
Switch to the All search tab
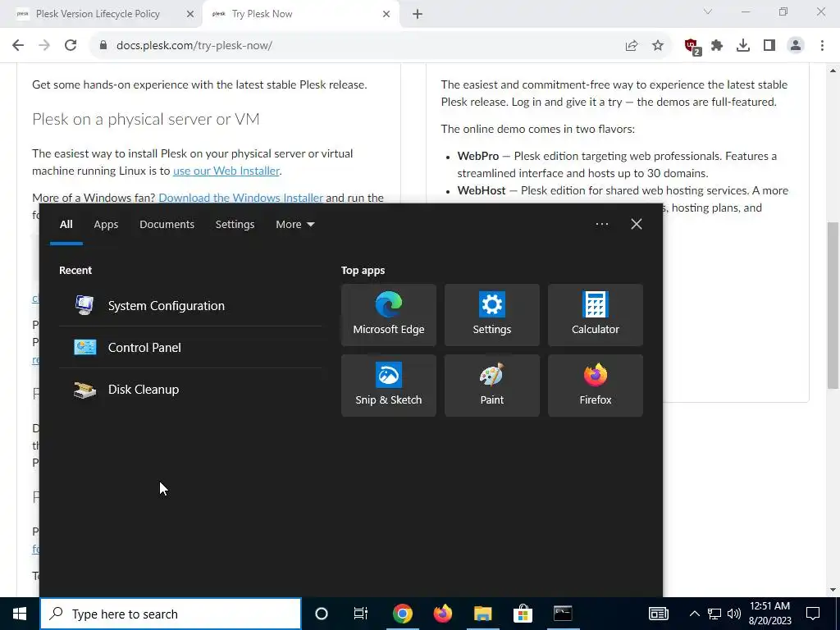click(x=66, y=225)
